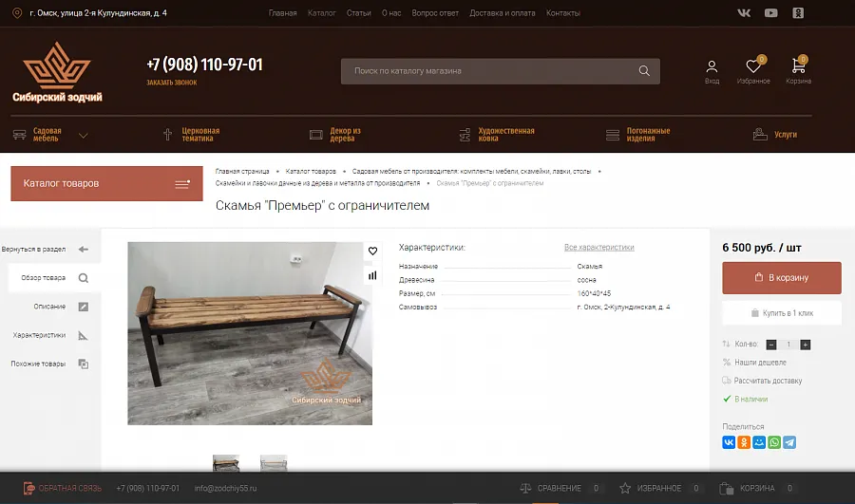Open the Услуги category

tap(775, 135)
